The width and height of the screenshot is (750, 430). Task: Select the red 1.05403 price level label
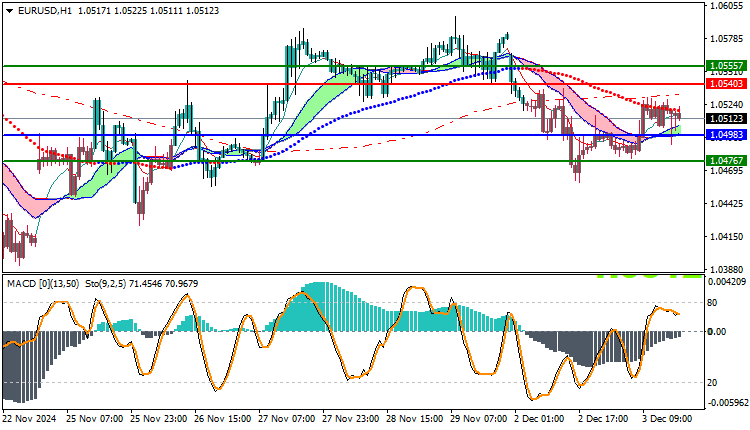pos(726,84)
